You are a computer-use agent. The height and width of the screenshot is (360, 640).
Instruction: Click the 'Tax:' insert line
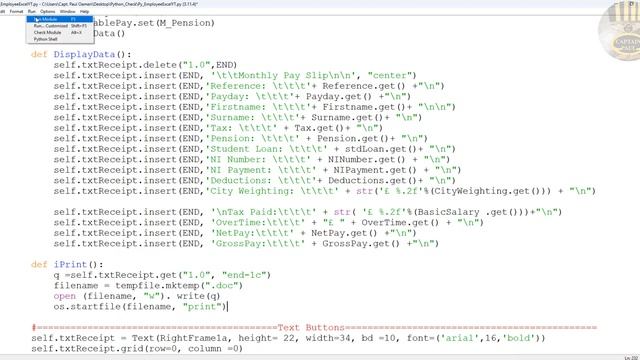pyautogui.click(x=218, y=128)
